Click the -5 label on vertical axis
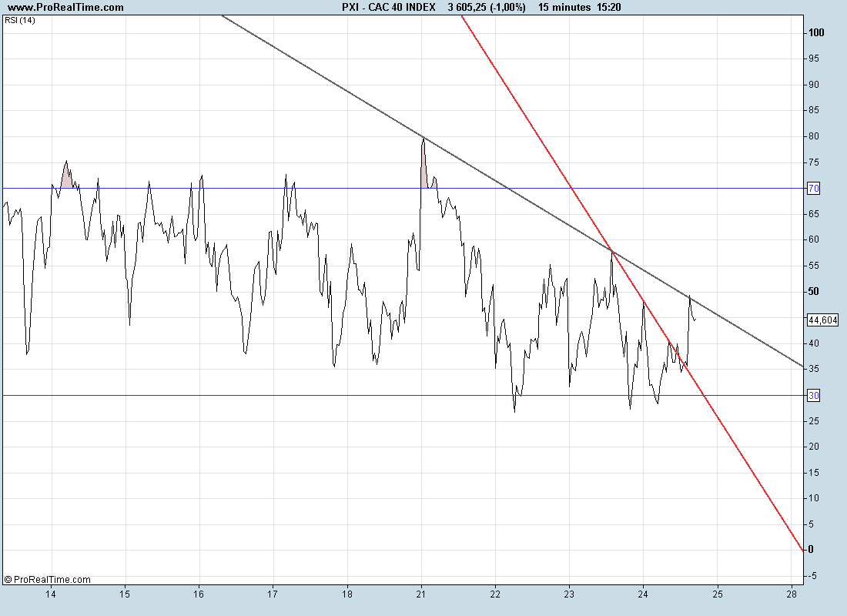 pos(814,576)
